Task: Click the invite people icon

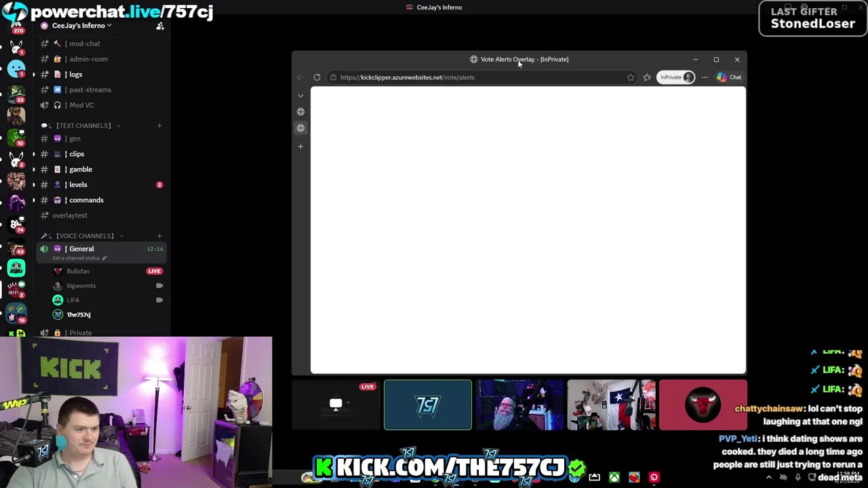Action: point(160,26)
